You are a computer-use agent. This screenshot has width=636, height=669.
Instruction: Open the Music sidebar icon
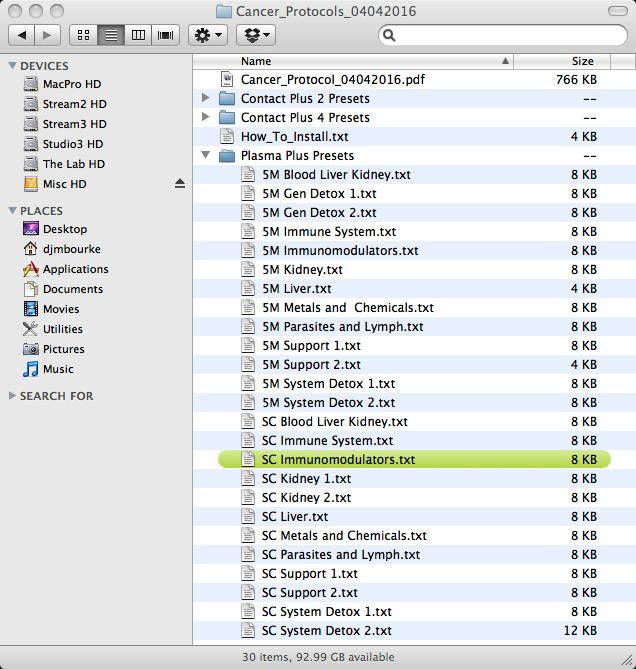(x=31, y=369)
